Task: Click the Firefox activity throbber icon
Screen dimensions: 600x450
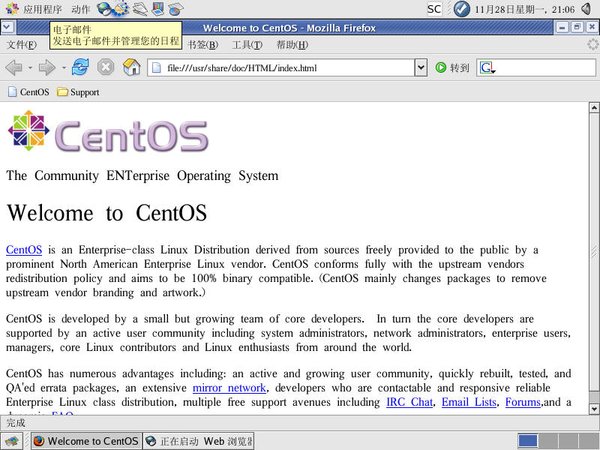Action: [593, 45]
